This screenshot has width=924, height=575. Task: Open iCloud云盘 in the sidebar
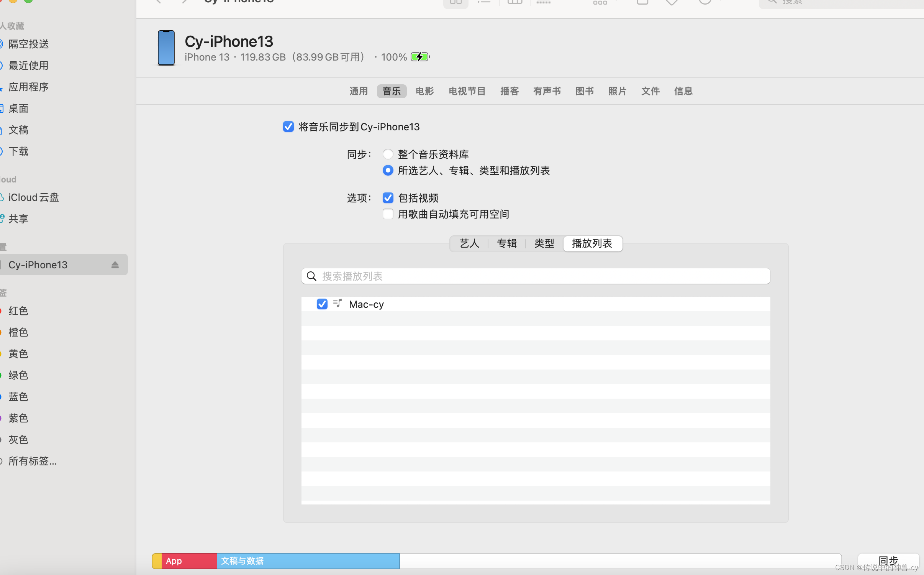(x=34, y=197)
